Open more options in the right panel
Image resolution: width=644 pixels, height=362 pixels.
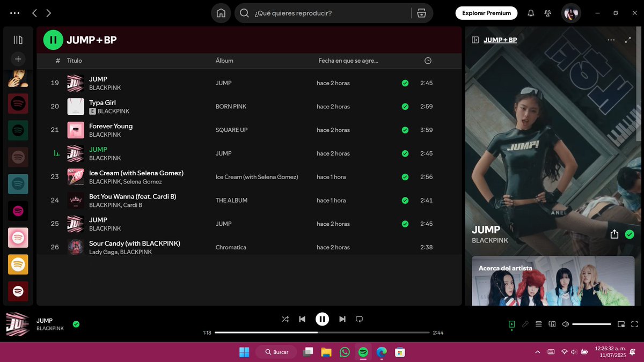[x=611, y=40]
